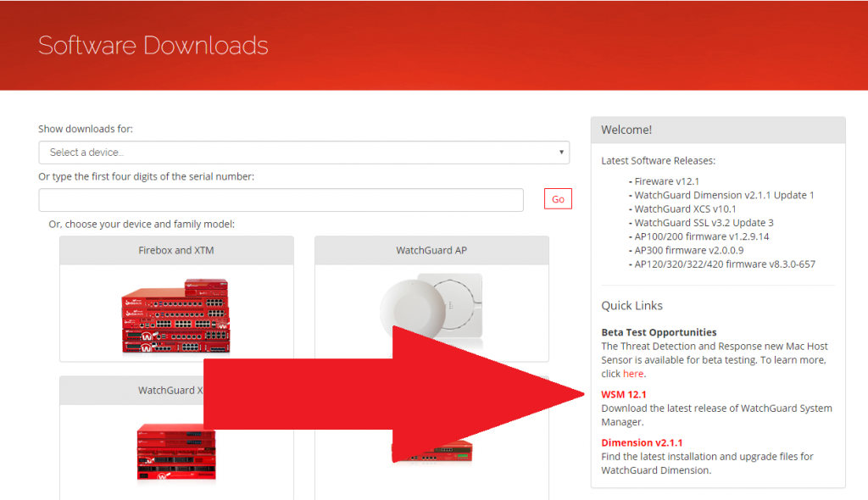Select the partially hidden 'WatchGuard X' card header

pos(171,391)
